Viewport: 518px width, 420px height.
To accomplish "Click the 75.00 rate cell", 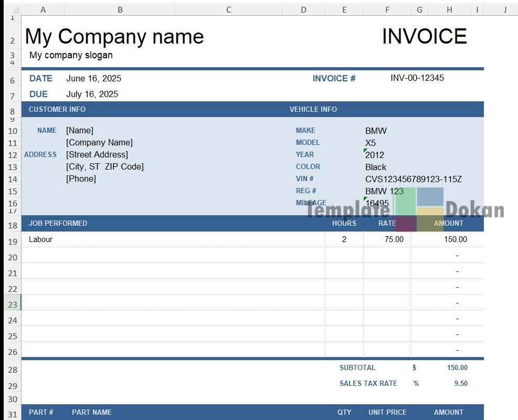I will pos(394,239).
